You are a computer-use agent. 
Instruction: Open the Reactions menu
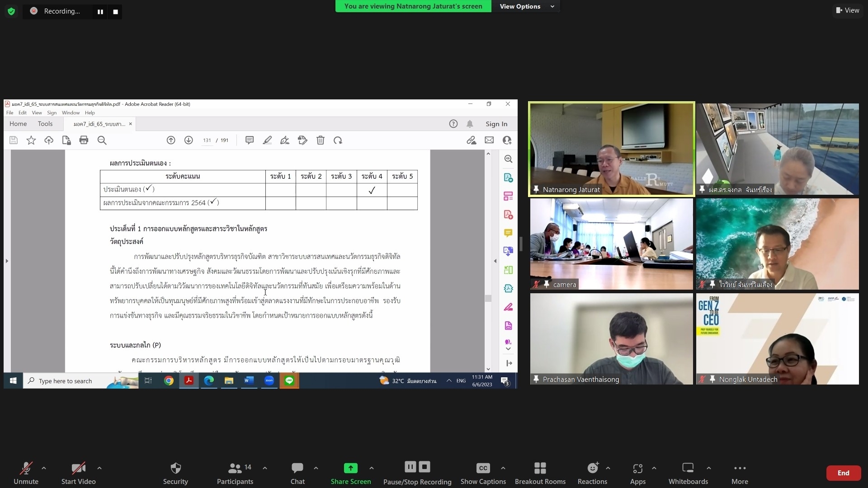coord(592,473)
